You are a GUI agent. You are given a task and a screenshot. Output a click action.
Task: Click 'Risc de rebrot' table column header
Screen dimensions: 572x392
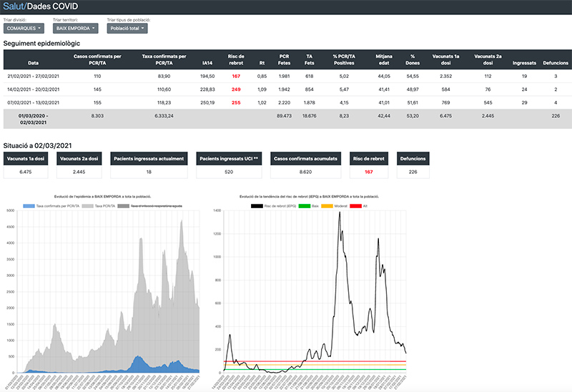click(236, 59)
